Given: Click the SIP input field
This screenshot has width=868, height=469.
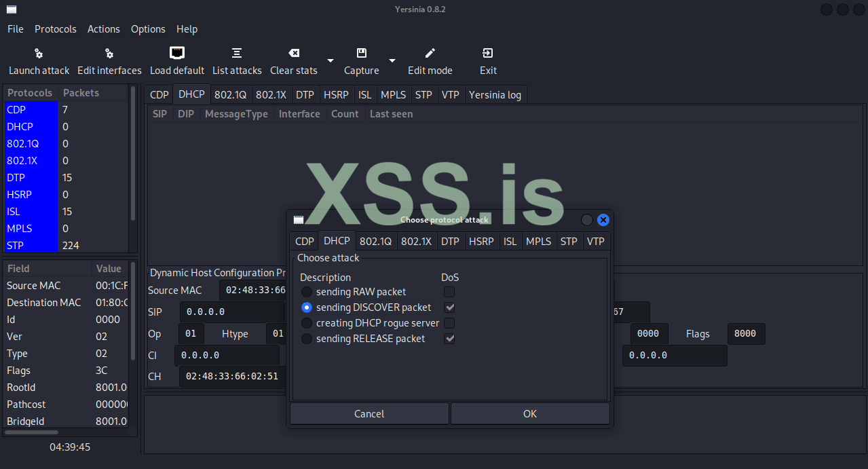Looking at the screenshot, I should coord(233,312).
